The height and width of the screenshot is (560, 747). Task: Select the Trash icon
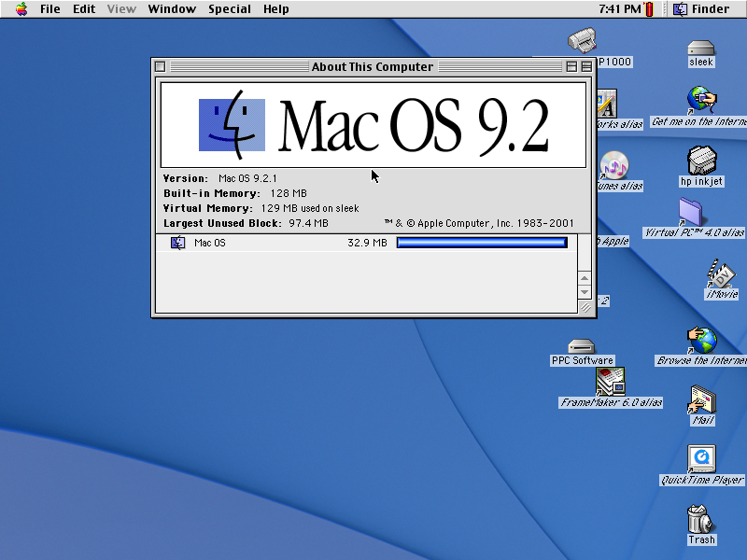pos(699,519)
